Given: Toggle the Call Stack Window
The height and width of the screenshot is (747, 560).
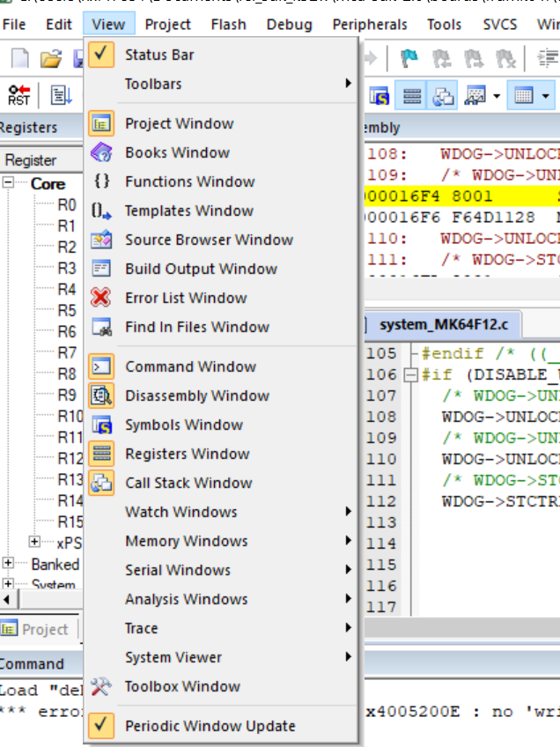Looking at the screenshot, I should (188, 483).
